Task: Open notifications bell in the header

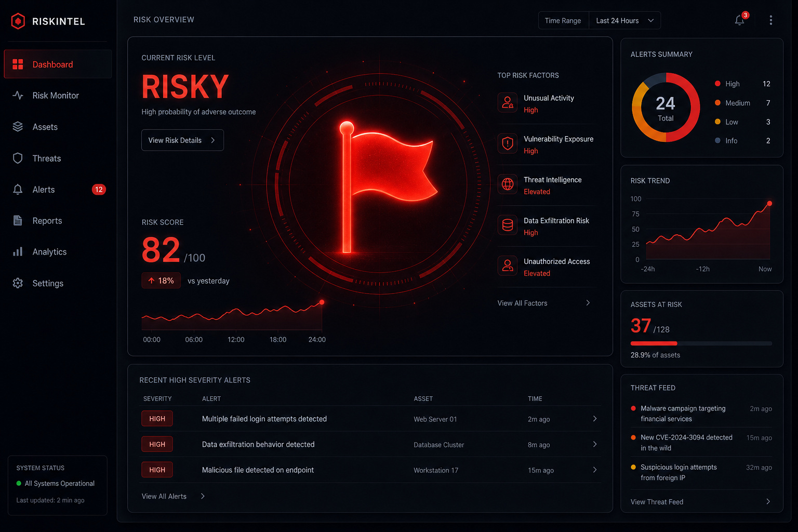Action: tap(739, 20)
